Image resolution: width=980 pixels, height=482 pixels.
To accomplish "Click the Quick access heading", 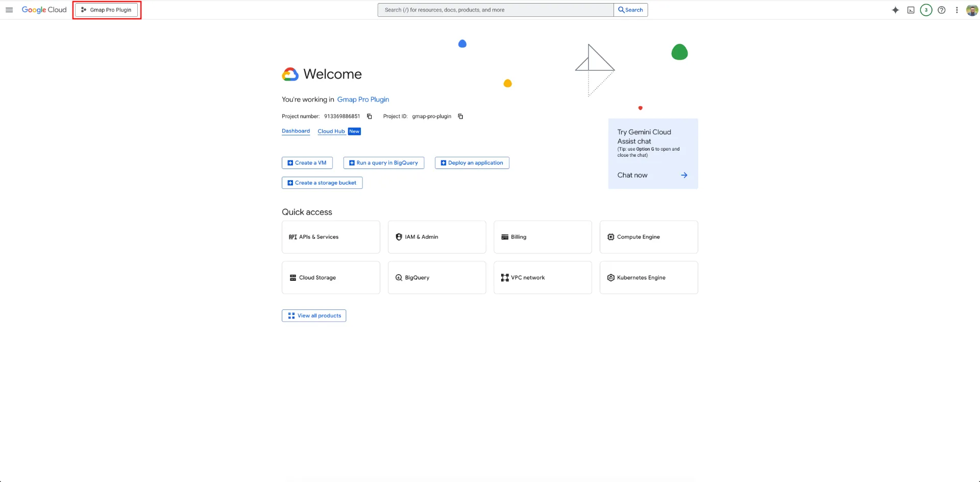I will [x=307, y=212].
